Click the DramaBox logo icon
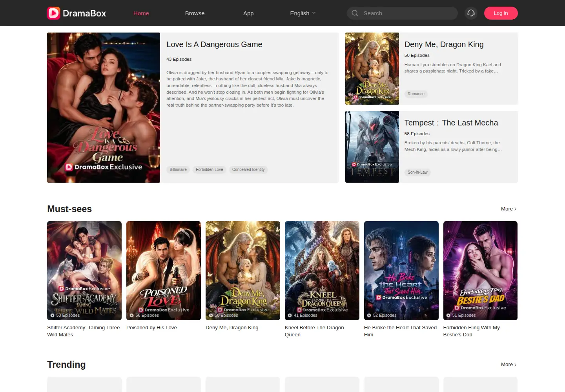The width and height of the screenshot is (565, 392). pos(54,13)
